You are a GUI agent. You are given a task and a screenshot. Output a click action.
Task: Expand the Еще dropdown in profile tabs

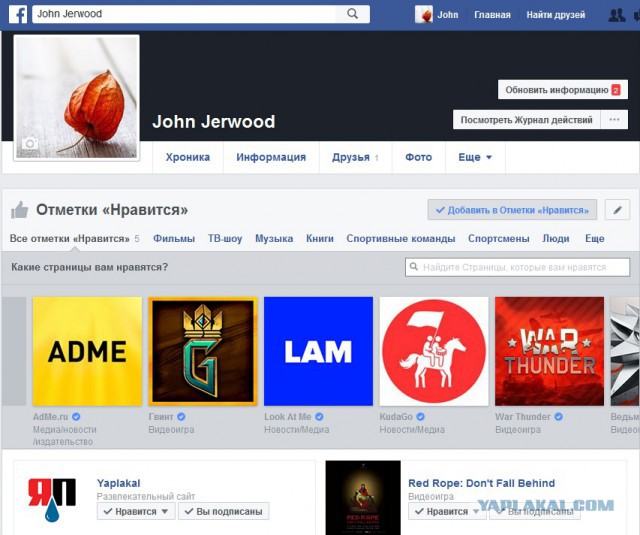pos(475,157)
